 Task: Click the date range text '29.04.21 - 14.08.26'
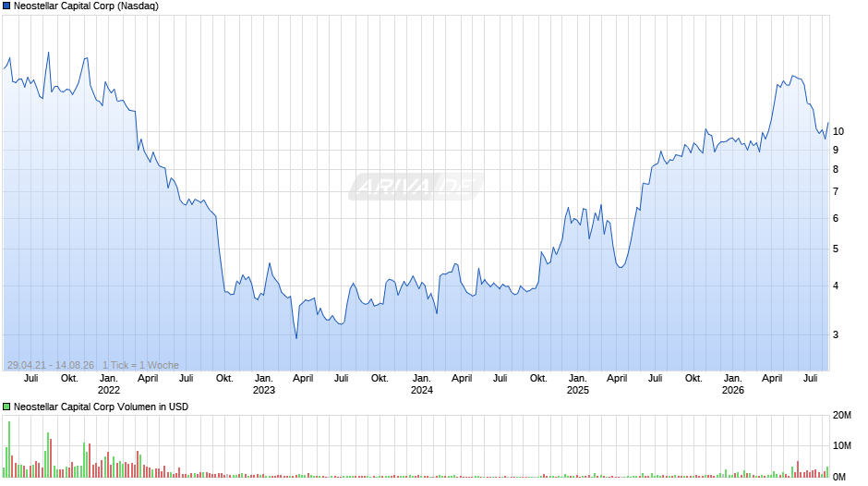click(x=51, y=365)
